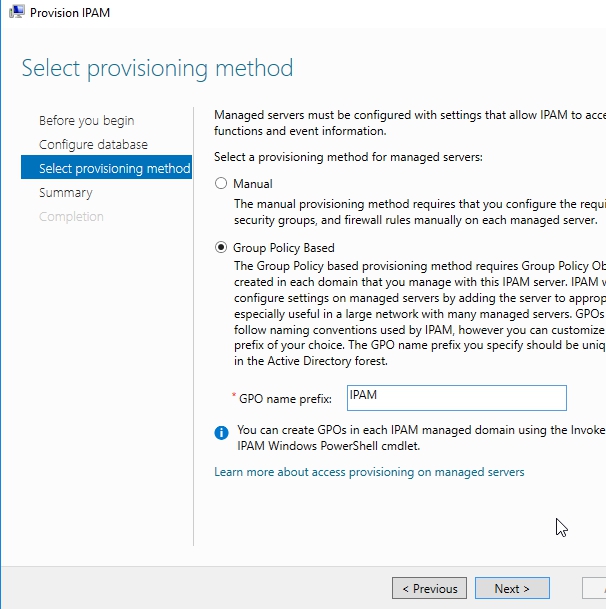The width and height of the screenshot is (606, 609).
Task: Click the blue information icon
Action: click(222, 432)
